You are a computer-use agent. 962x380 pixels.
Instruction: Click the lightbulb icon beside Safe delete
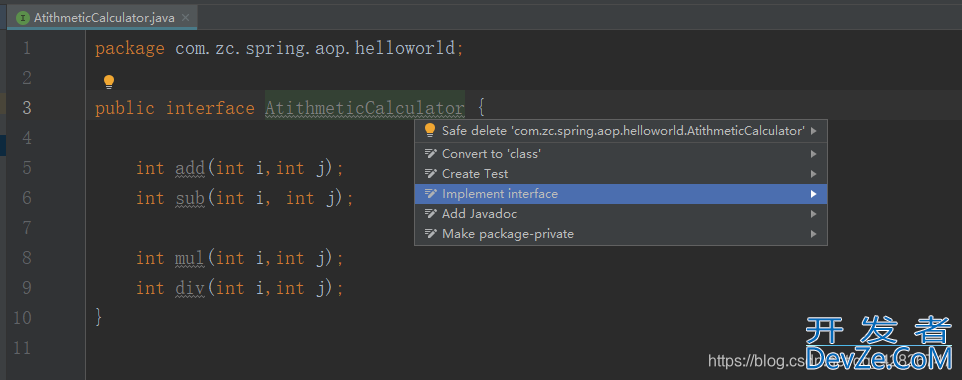coord(430,130)
